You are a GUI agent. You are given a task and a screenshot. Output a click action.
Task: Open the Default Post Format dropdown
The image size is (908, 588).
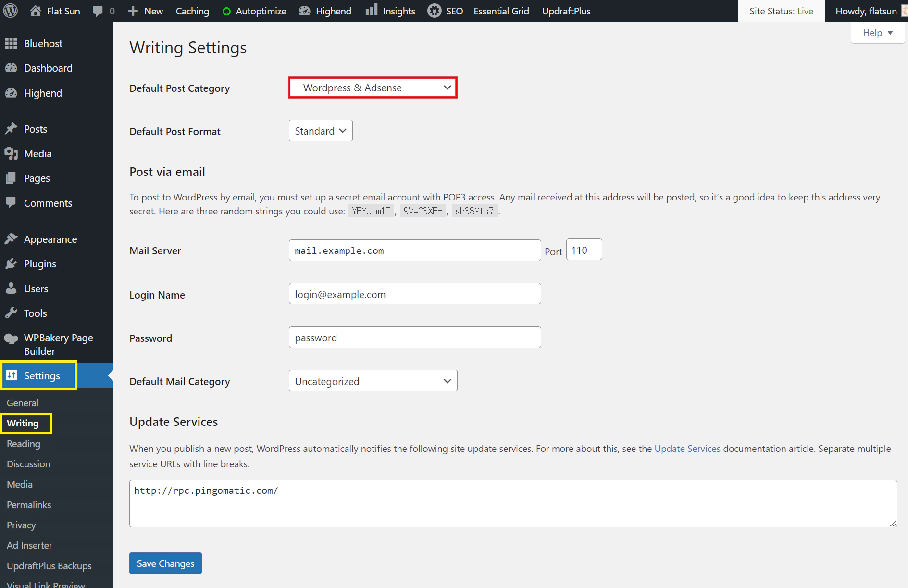click(321, 131)
